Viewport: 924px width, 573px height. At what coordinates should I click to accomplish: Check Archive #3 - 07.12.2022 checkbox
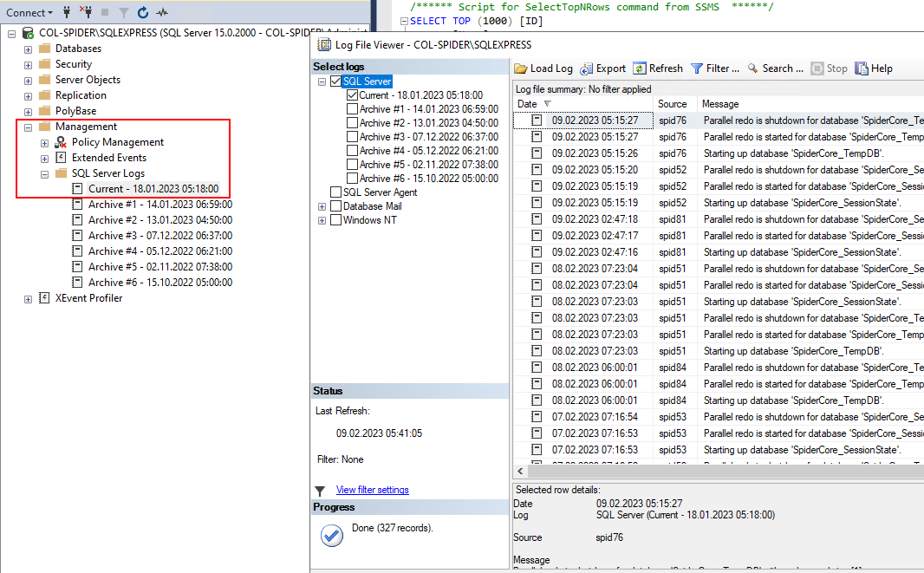click(x=353, y=137)
